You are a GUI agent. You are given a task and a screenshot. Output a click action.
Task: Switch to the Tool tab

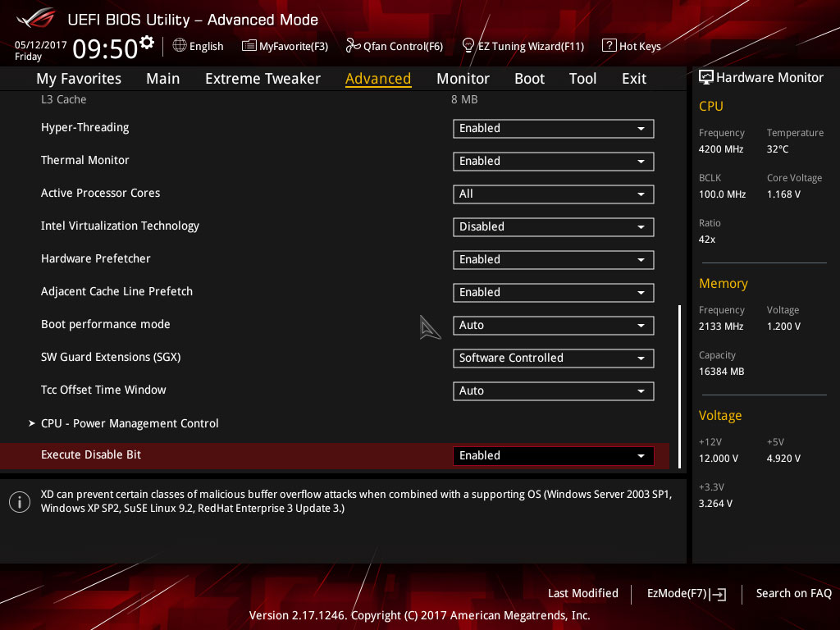[x=582, y=79]
